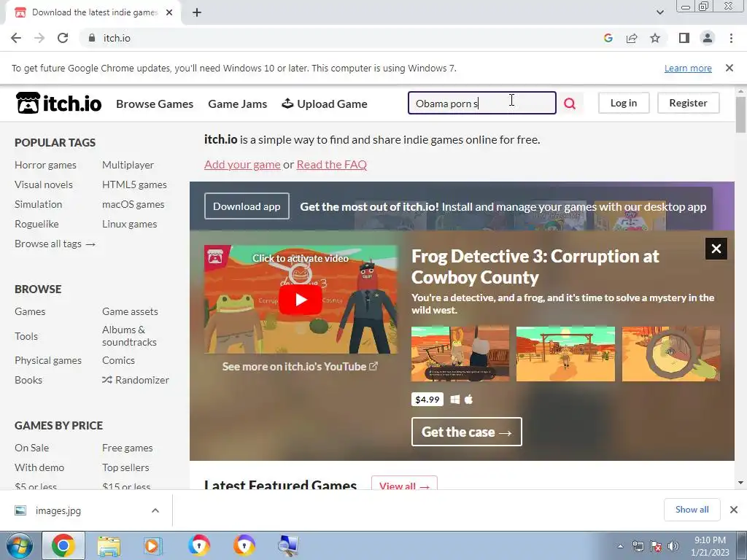The width and height of the screenshot is (747, 560).
Task: Toggle the browser side panel icon
Action: [x=684, y=38]
